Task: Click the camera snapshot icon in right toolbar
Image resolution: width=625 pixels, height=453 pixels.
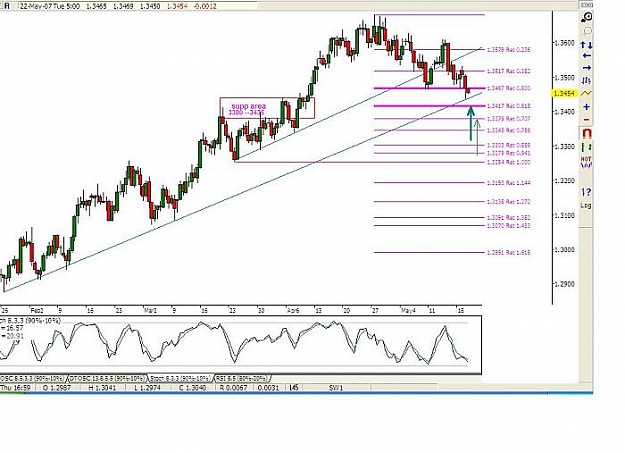Action: point(587,17)
